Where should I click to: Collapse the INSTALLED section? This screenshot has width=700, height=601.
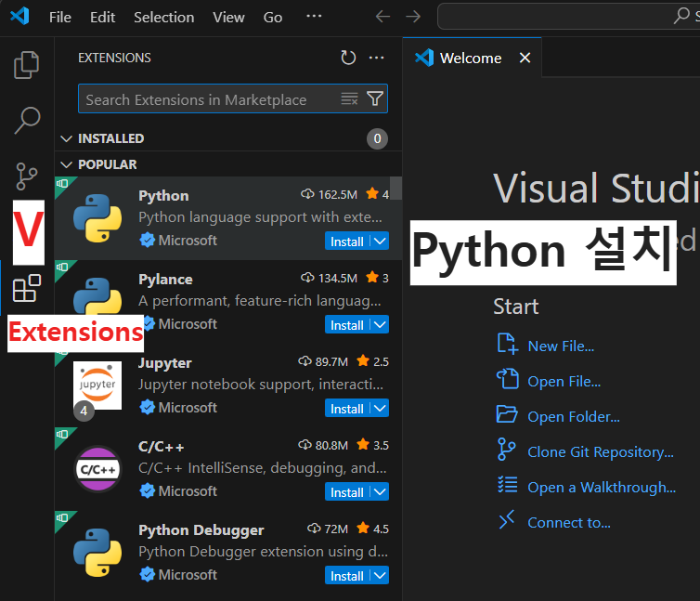point(66,138)
